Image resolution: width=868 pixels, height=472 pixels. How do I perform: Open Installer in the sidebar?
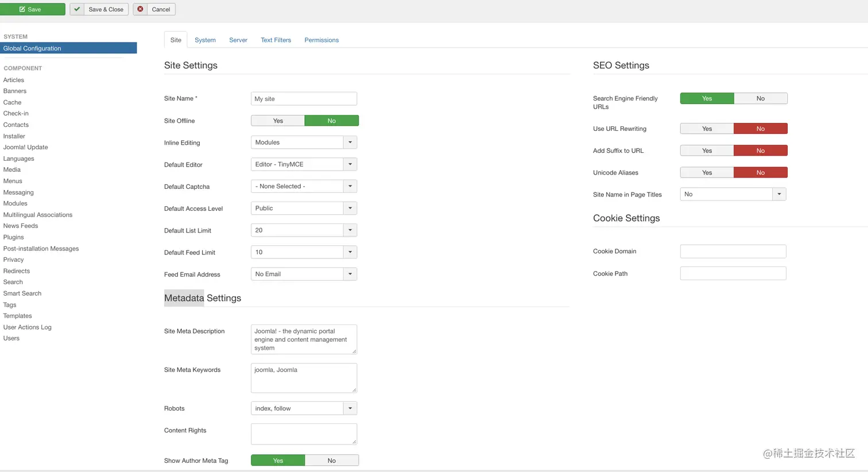pyautogui.click(x=14, y=136)
